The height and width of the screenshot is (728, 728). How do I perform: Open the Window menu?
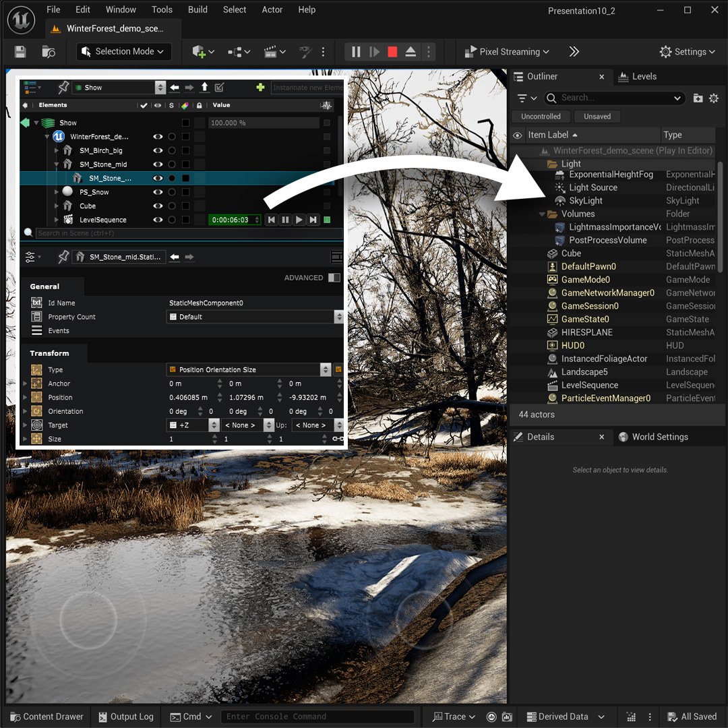click(121, 9)
